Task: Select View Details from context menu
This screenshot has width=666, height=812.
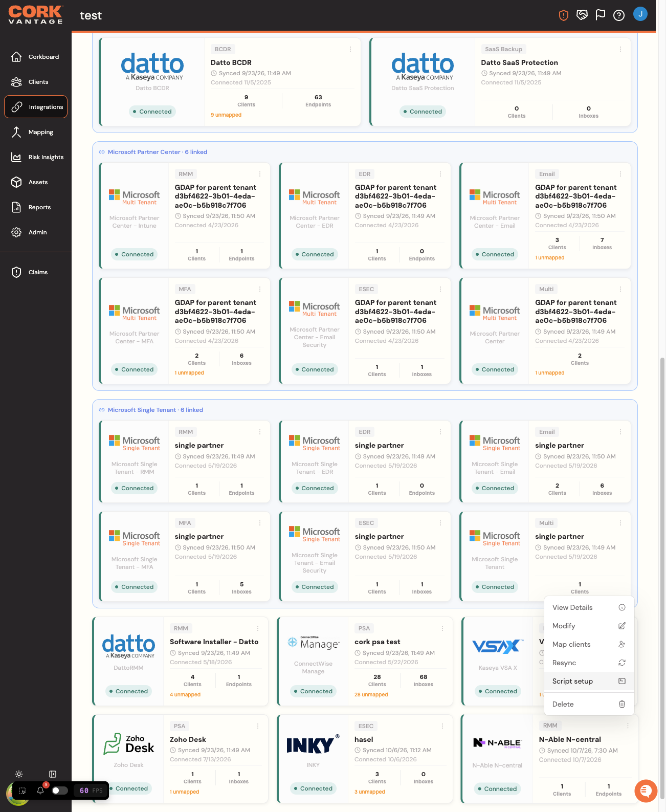Action: pos(589,607)
